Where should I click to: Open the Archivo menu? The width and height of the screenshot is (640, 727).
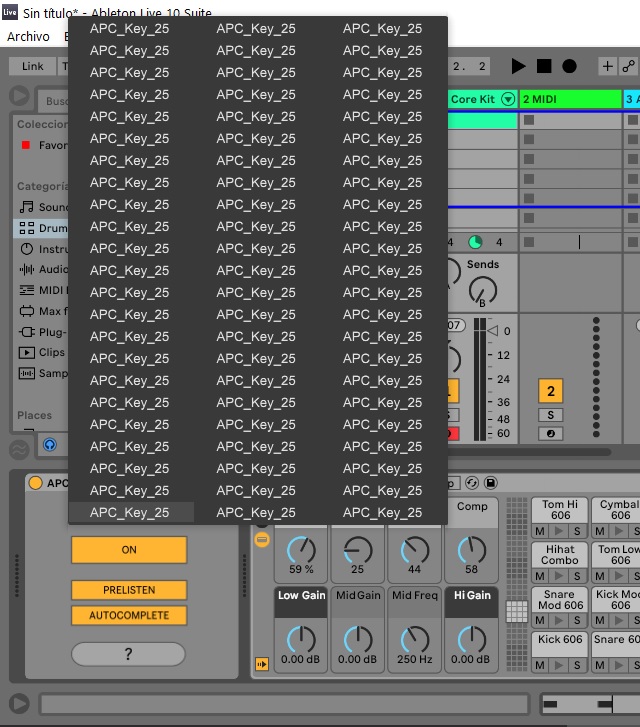[28, 36]
